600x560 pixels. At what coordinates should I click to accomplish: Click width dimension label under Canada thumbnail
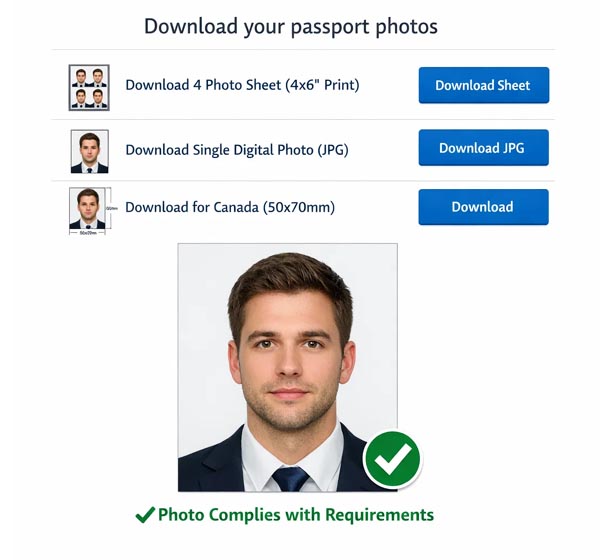click(88, 232)
